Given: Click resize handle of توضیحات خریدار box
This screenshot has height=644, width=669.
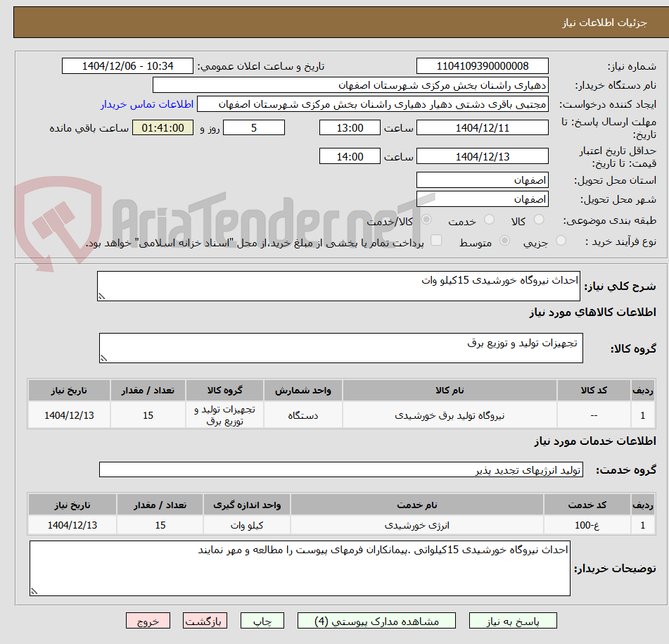Looking at the screenshot, I should coord(34,591).
